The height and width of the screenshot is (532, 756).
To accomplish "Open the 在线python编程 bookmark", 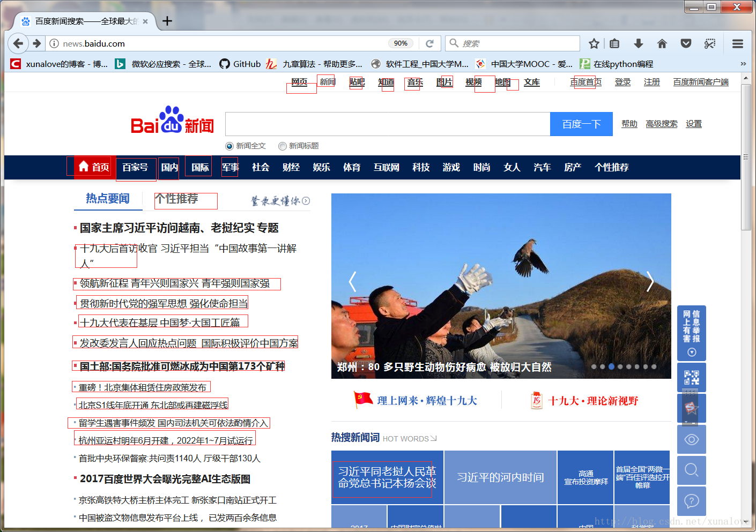I will pyautogui.click(x=617, y=64).
